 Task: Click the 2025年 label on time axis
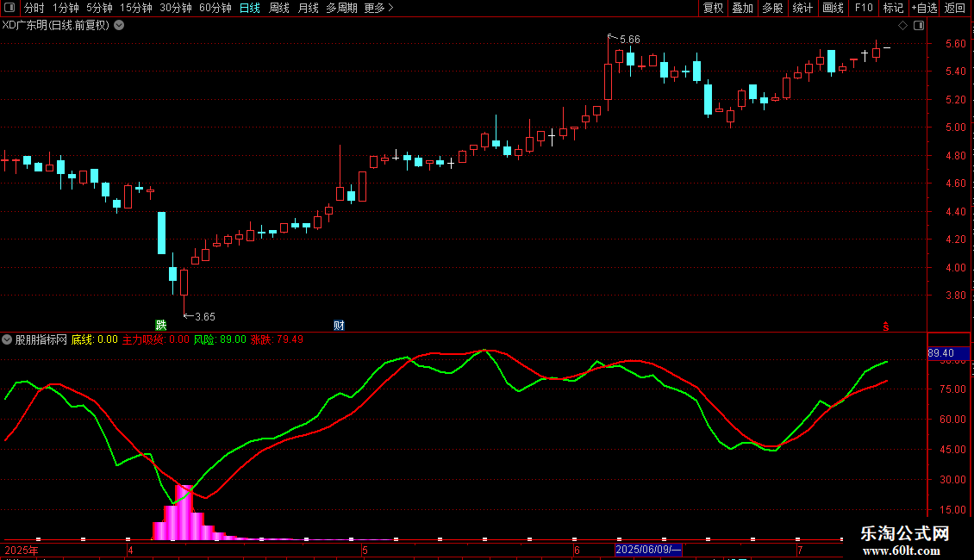coord(22,550)
